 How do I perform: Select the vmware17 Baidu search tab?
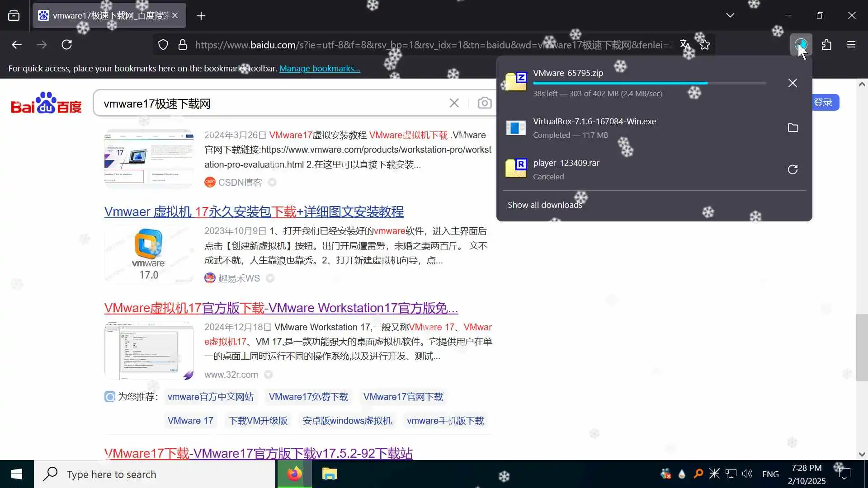[104, 16]
